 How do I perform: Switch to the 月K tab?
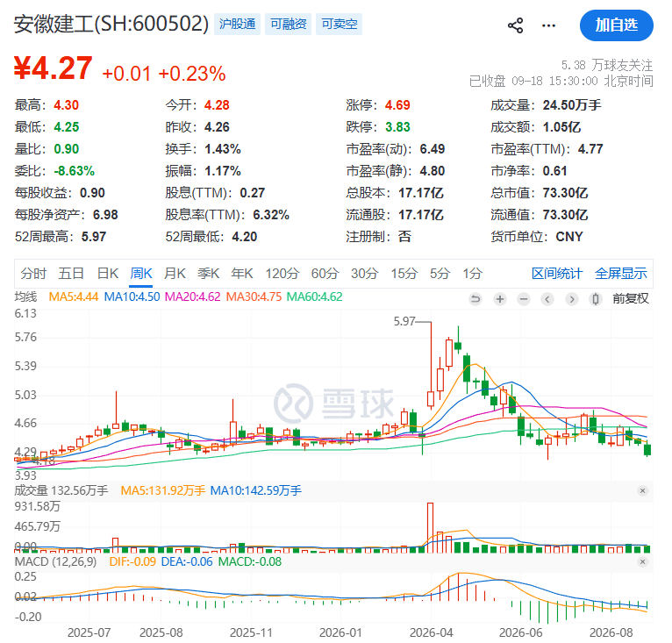click(175, 274)
